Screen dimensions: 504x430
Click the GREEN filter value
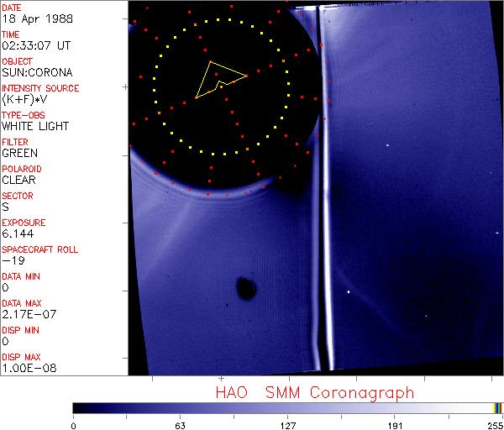[x=19, y=153]
